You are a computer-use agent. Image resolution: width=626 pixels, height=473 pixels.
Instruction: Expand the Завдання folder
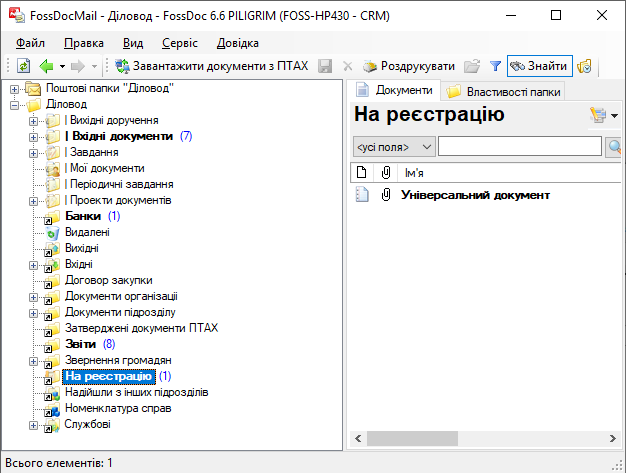point(34,153)
